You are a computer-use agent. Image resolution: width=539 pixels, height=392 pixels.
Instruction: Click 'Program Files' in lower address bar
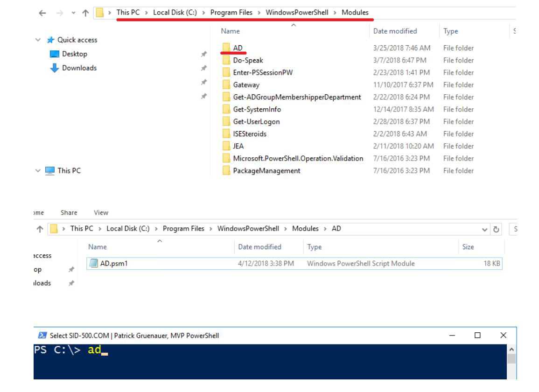pyautogui.click(x=183, y=229)
